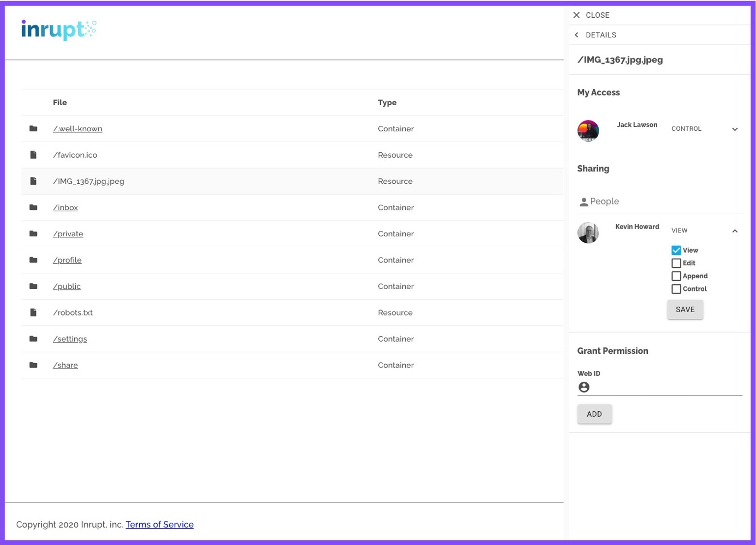Uncheck the View permission checkbox

point(676,250)
